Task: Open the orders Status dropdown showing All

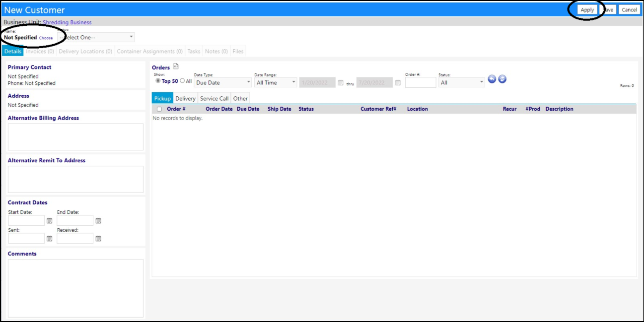Action: (461, 82)
